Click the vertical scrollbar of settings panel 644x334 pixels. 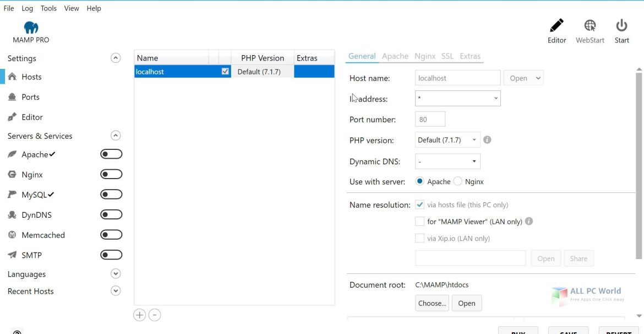tap(638, 165)
